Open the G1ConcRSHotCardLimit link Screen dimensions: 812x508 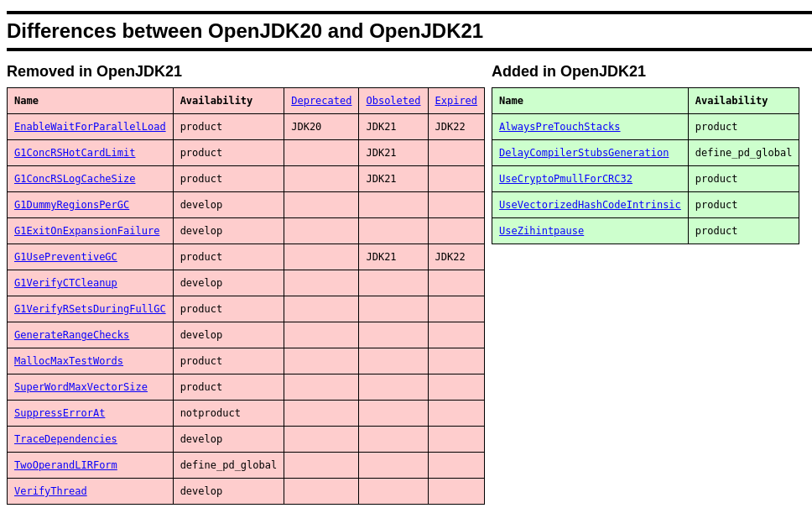75,153
